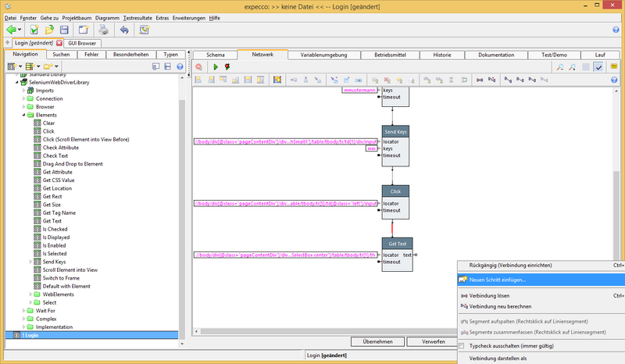This screenshot has height=364, width=625.
Task: Enable the Typcheck ausschalten checkbox
Action: click(x=462, y=344)
